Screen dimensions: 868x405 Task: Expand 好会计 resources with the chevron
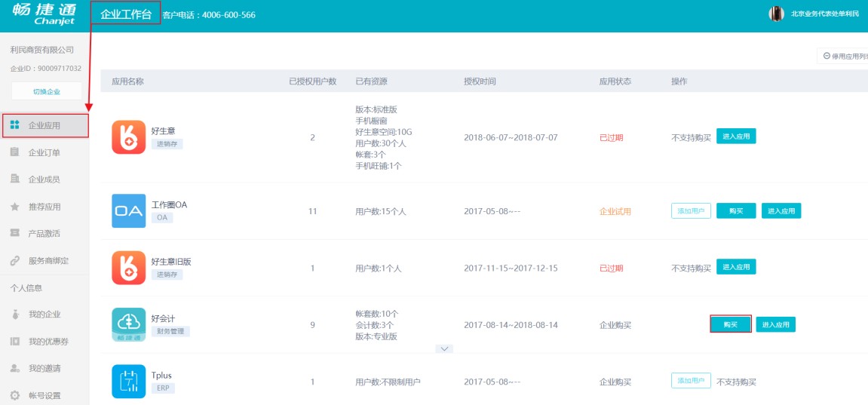(444, 348)
